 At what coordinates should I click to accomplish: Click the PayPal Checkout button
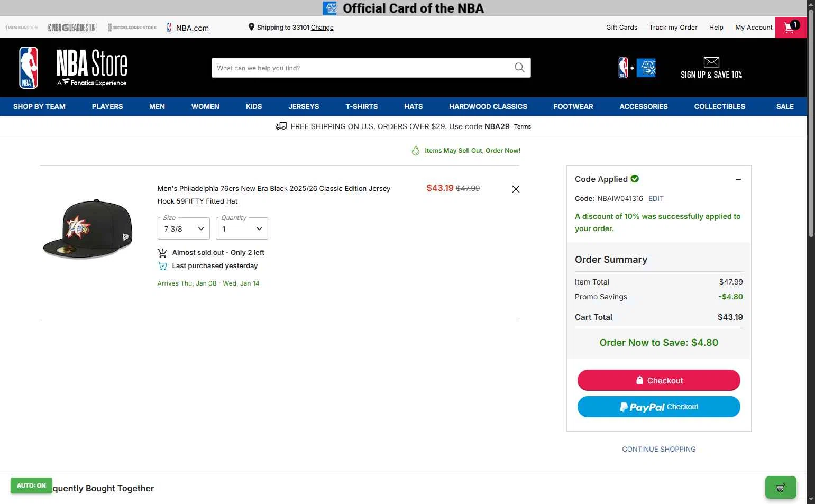[x=659, y=407]
